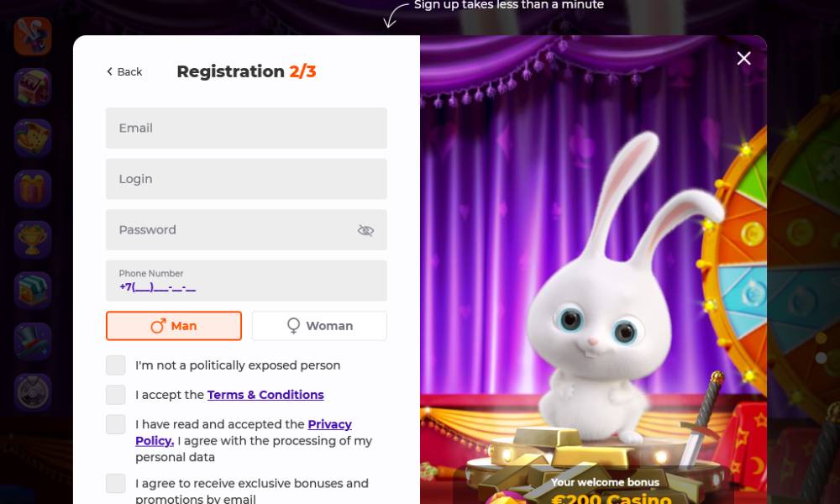This screenshot has width=840, height=504.
Task: Select the gift box sidebar icon
Action: 33,188
